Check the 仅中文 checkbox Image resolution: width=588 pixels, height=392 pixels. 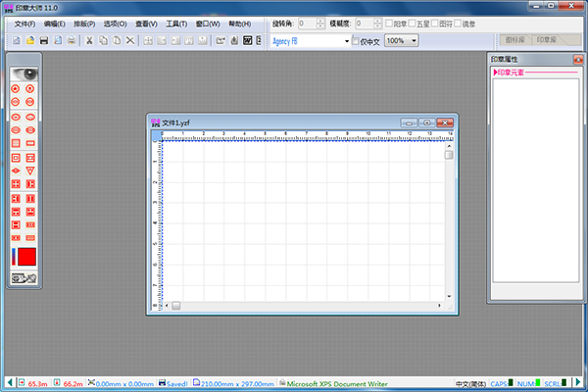(357, 40)
